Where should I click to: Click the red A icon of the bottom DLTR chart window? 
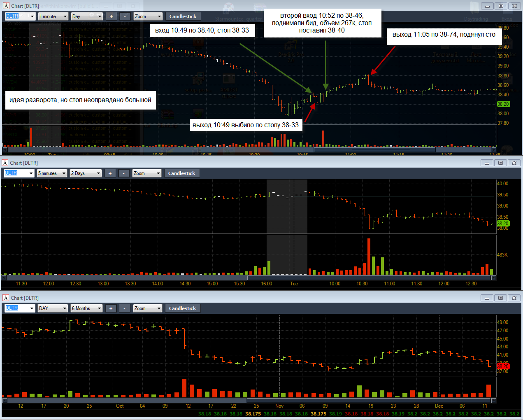(6, 298)
